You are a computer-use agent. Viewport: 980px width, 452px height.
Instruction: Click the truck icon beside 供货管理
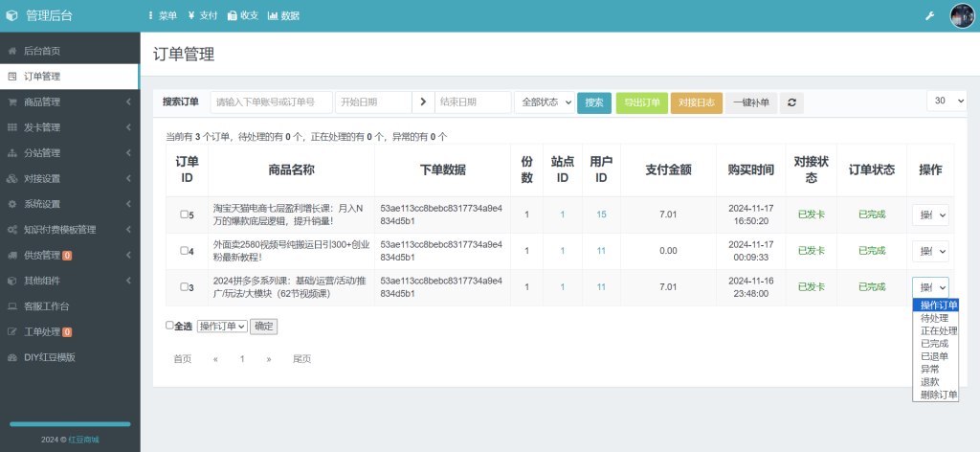coord(11,255)
